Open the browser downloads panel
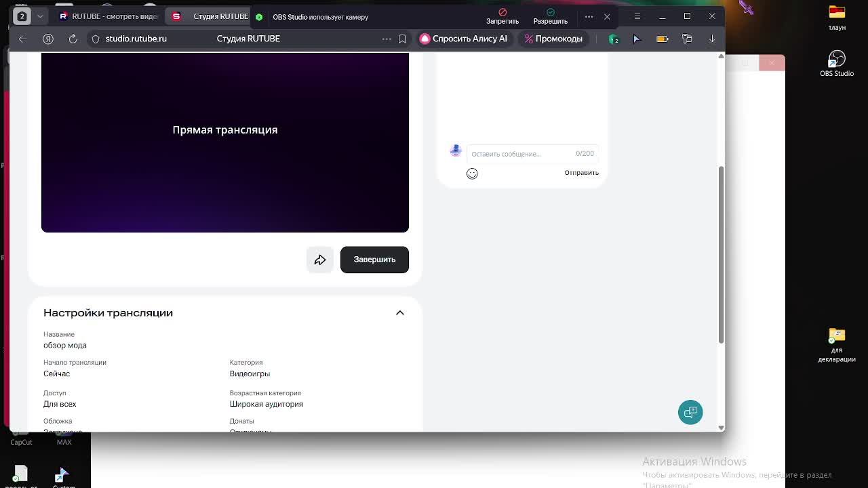The image size is (868, 488). [712, 39]
